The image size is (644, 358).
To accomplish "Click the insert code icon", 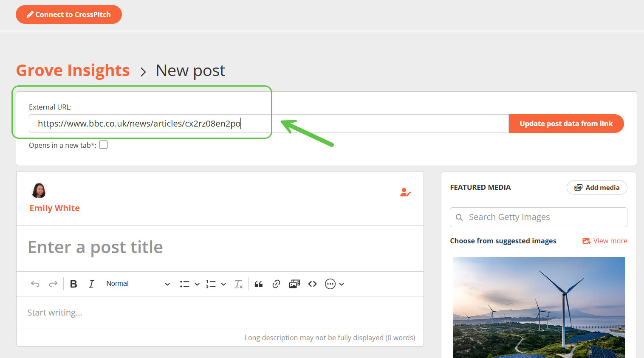I will pos(313,284).
